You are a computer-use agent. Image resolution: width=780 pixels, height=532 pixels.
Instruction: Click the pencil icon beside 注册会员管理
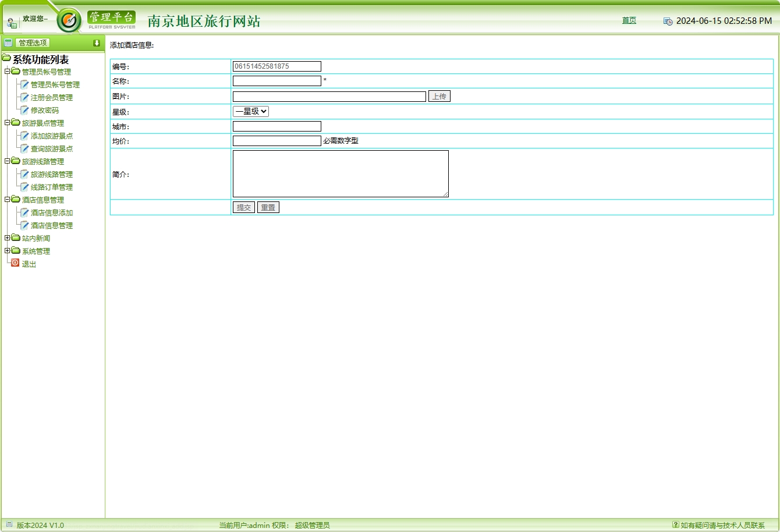(24, 97)
